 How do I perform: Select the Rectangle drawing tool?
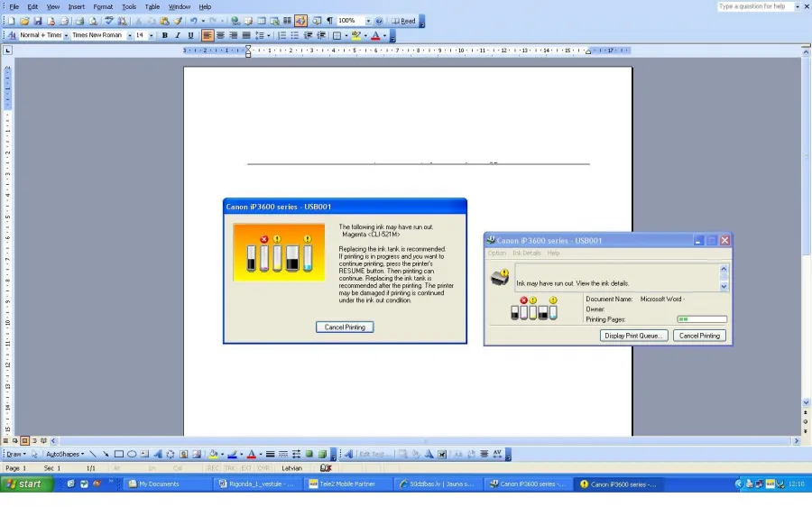118,454
